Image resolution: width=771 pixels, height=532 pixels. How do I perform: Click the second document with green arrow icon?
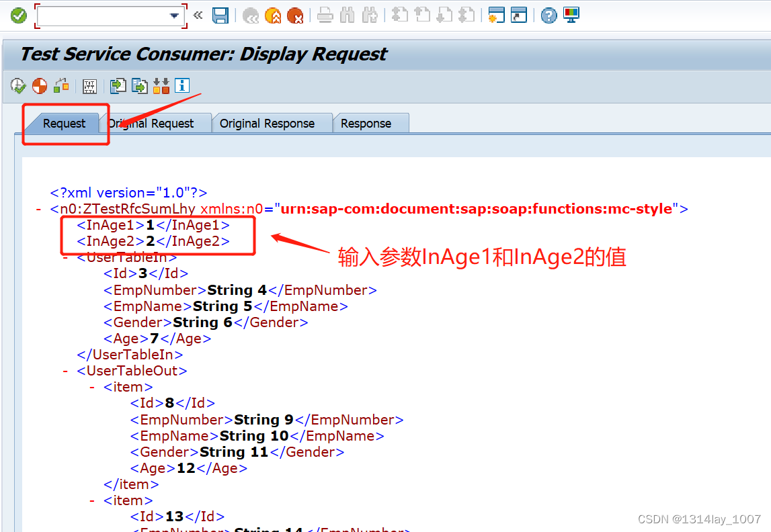(x=140, y=86)
